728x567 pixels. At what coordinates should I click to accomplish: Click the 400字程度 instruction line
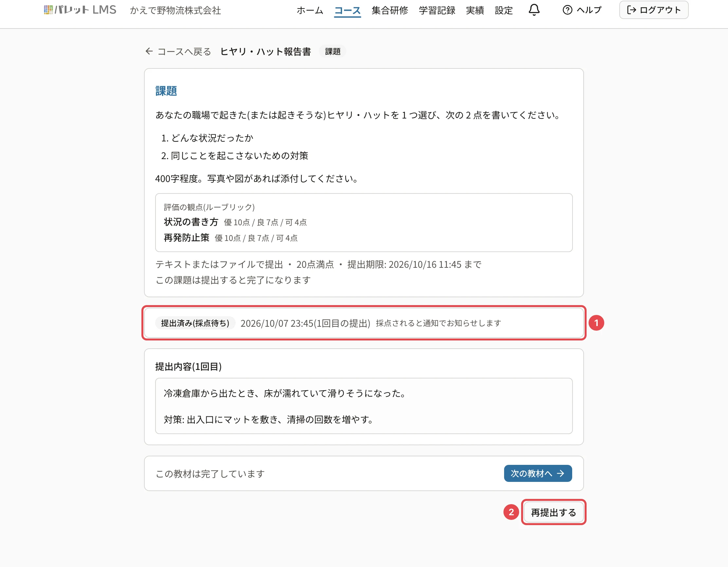pos(257,179)
